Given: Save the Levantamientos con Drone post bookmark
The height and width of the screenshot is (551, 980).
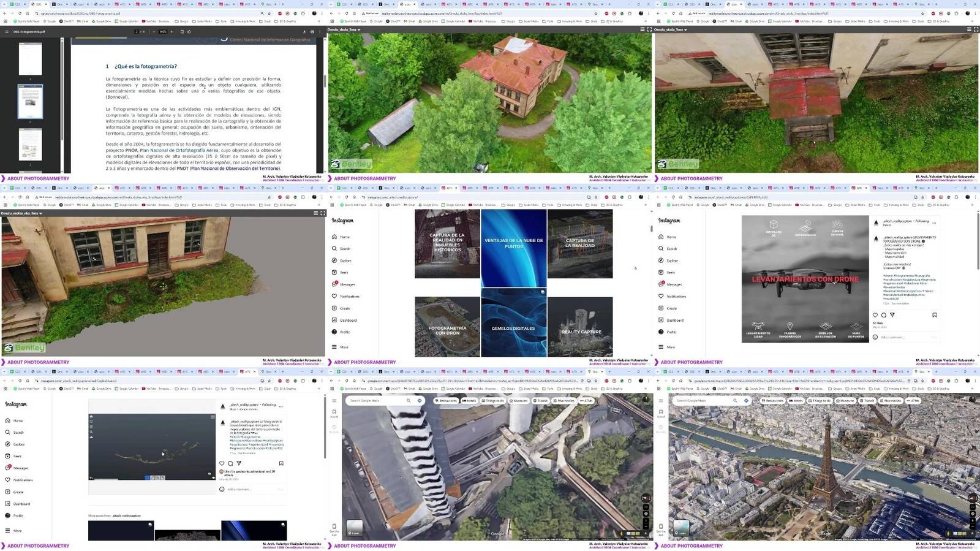Looking at the screenshot, I should coord(935,315).
